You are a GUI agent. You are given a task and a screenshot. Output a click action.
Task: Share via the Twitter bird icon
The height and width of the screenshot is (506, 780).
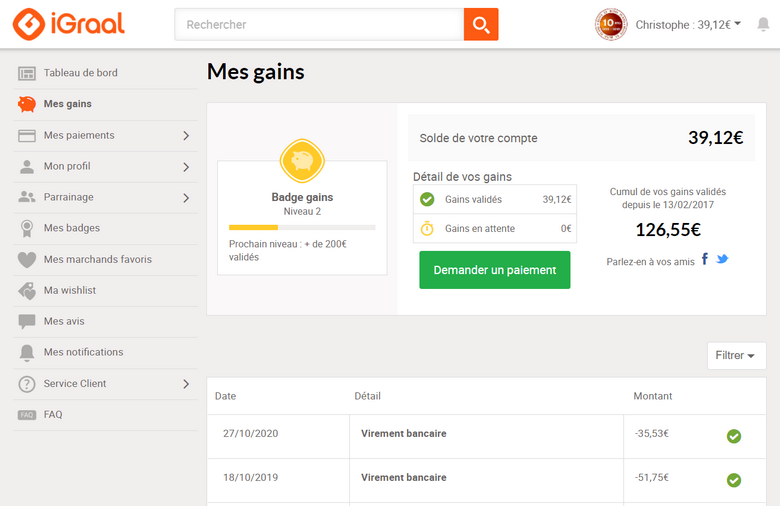click(x=722, y=259)
